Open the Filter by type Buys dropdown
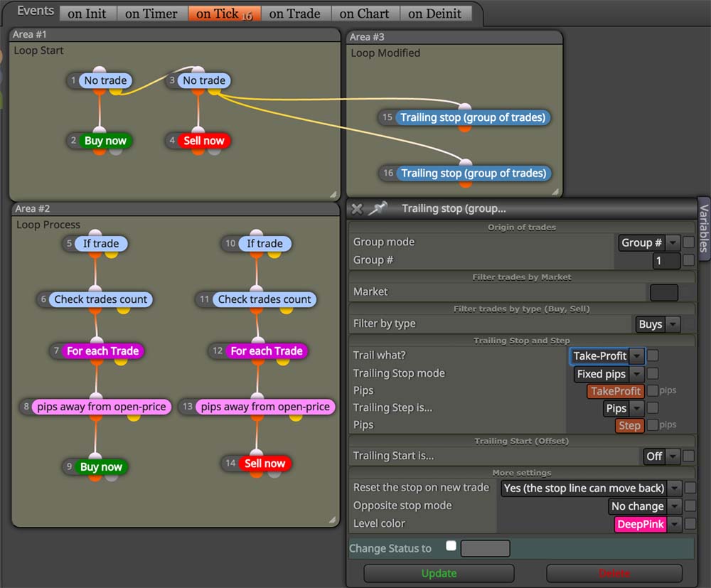711x588 pixels. click(658, 324)
